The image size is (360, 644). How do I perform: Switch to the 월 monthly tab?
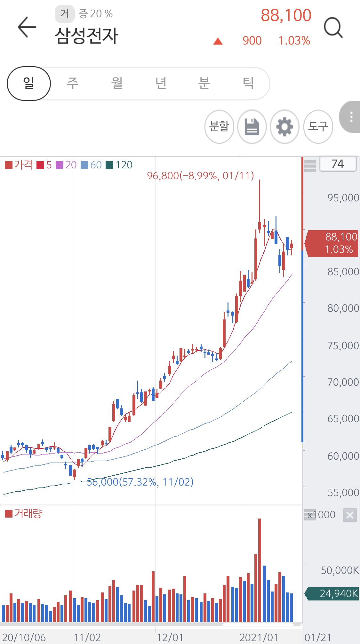117,83
